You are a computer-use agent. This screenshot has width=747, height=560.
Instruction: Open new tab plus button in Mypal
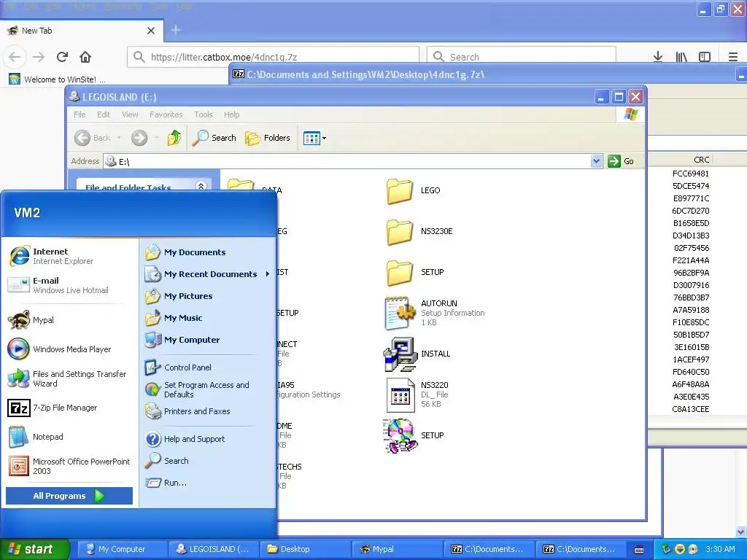(x=176, y=31)
